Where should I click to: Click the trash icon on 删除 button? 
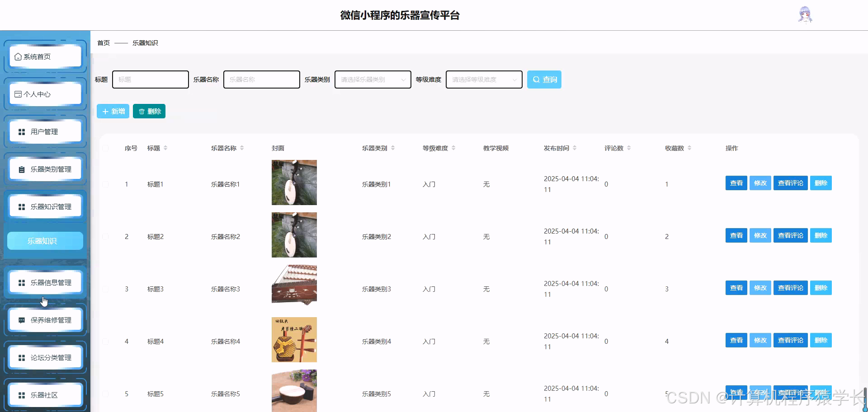click(x=142, y=111)
